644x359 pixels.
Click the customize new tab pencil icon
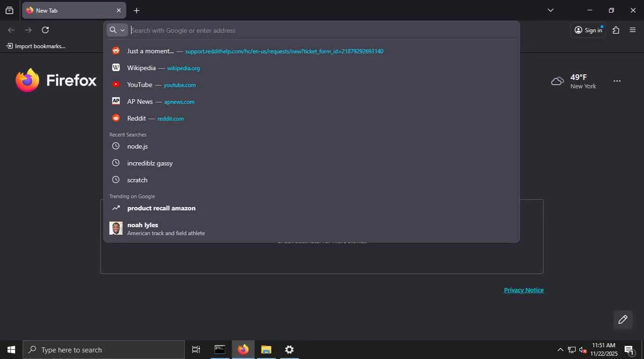623,320
